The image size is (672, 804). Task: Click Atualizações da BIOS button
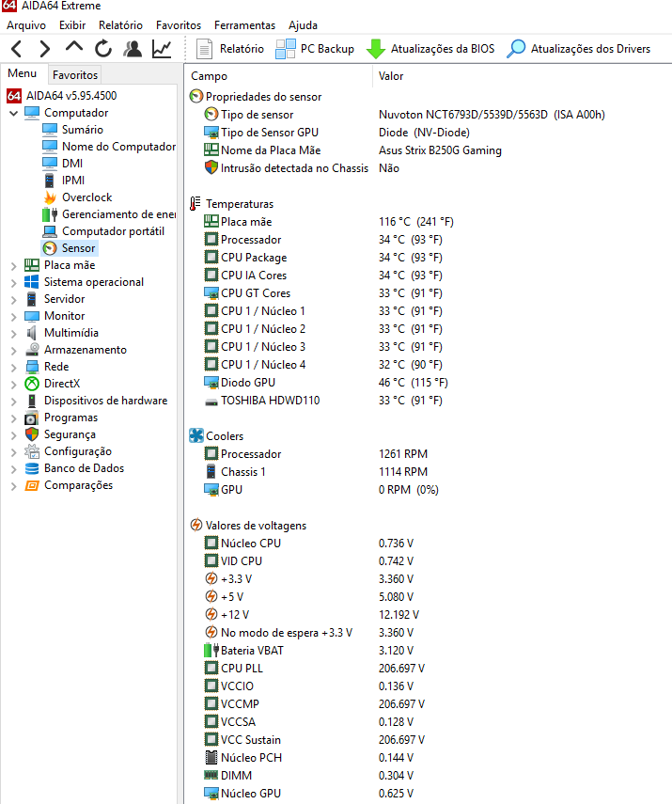click(430, 49)
